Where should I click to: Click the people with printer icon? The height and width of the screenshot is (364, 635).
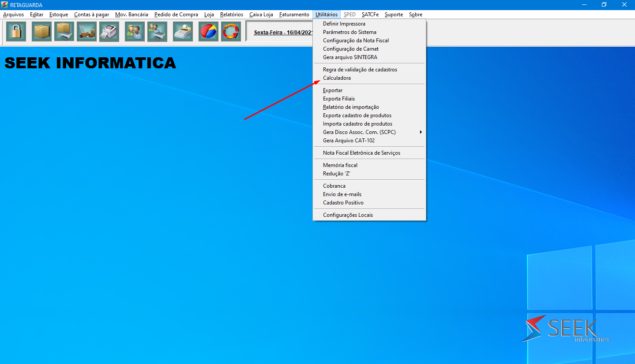pos(158,32)
